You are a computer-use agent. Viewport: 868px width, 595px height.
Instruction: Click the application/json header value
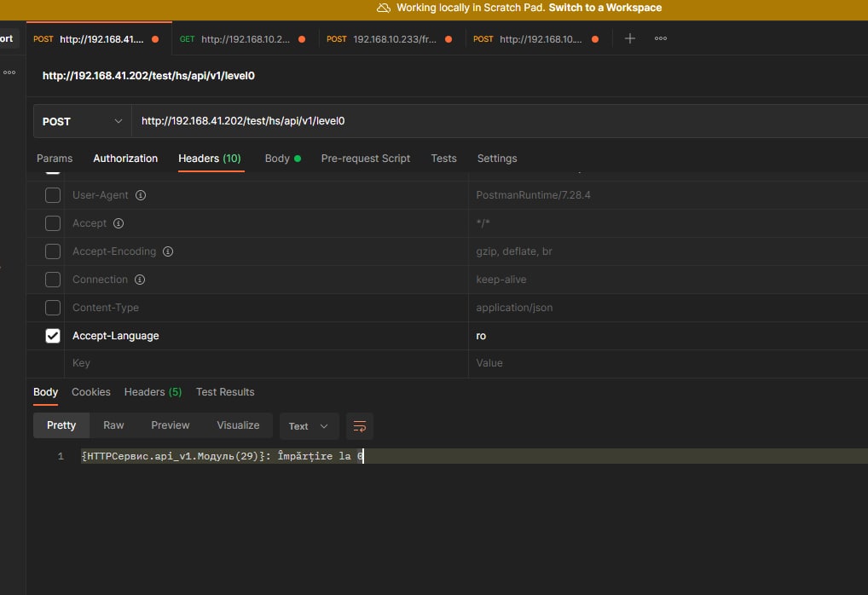coord(514,308)
